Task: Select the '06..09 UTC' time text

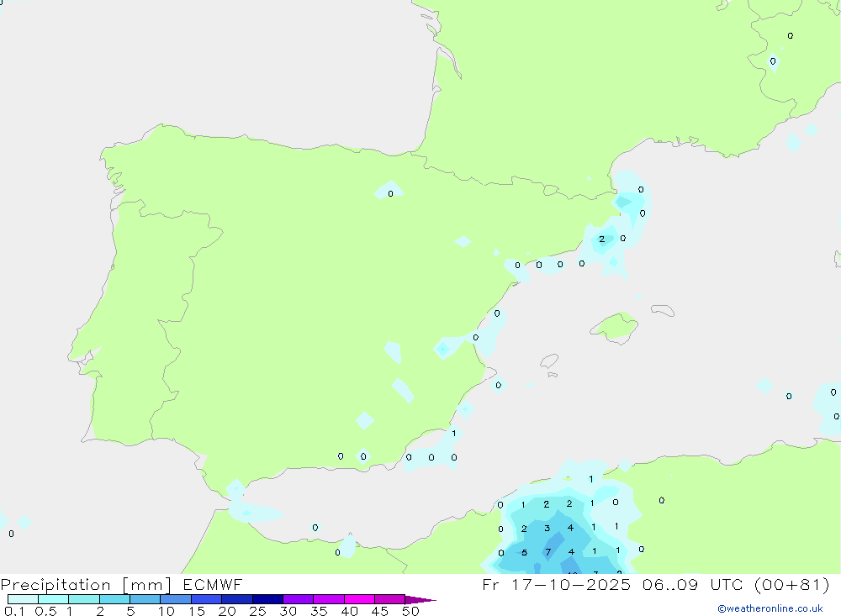Action: [x=693, y=584]
